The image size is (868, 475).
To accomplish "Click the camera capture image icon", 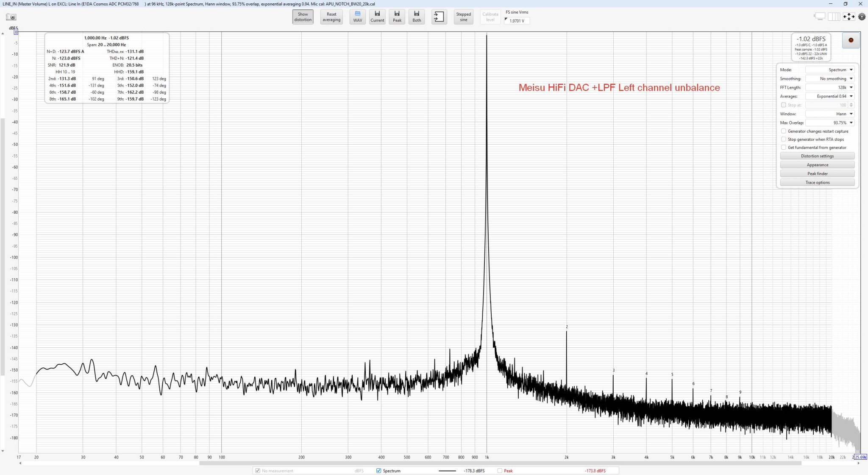I will pos(11,17).
